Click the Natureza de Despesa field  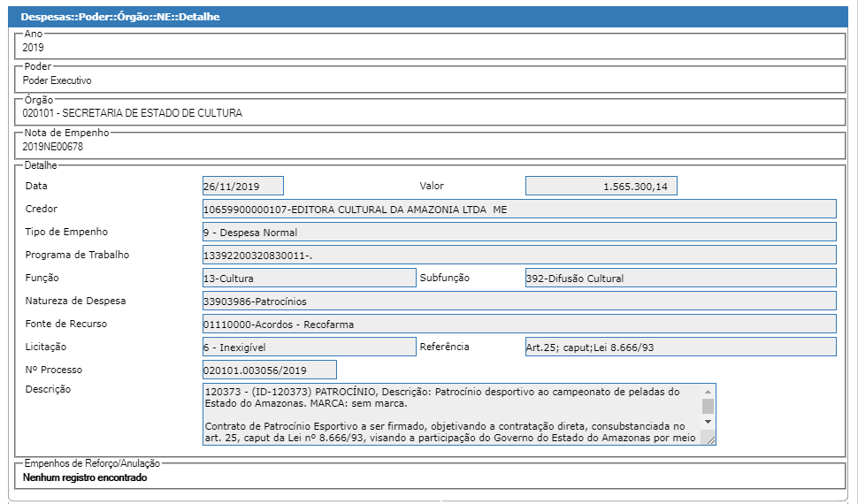519,301
